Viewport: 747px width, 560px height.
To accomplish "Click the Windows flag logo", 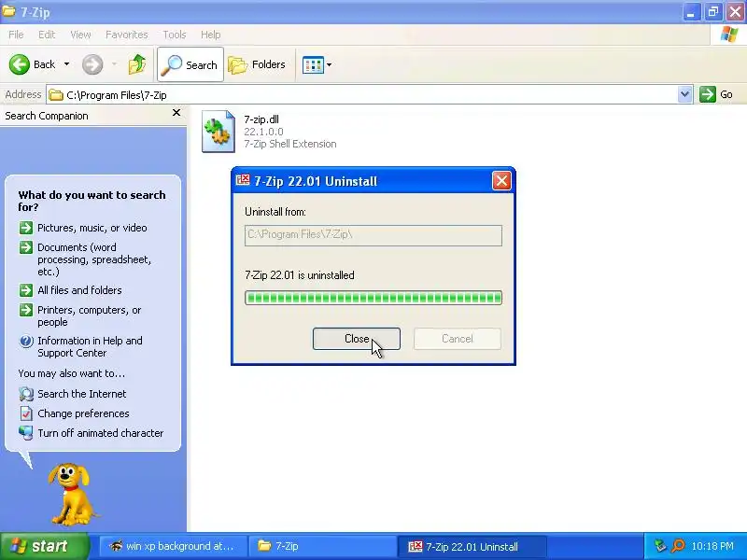I will click(728, 35).
